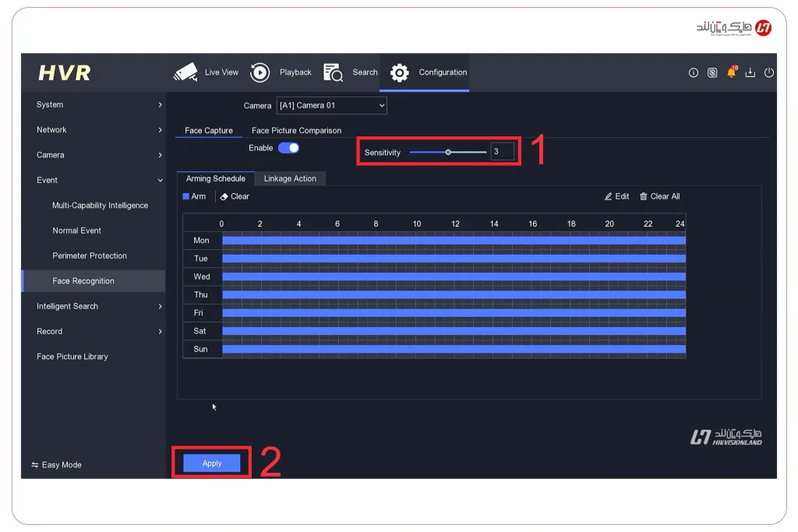Screen dimensions: 798x532
Task: Select the Playback icon
Action: (x=259, y=72)
